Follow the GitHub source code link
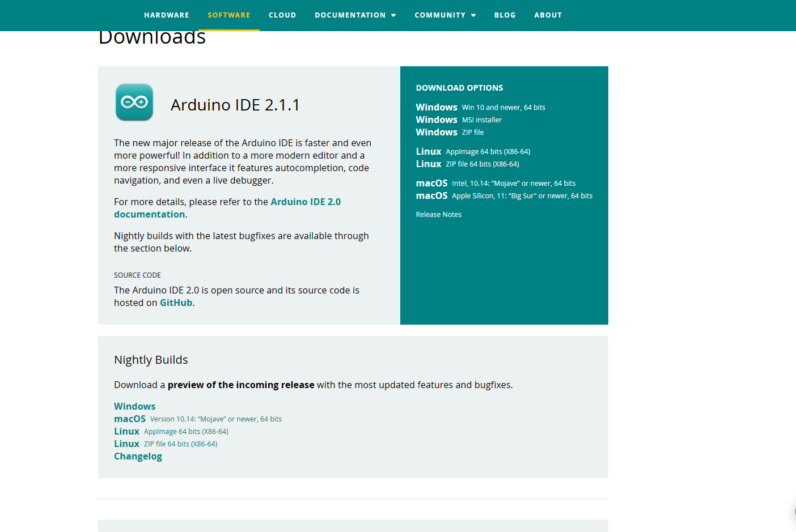Viewport: 796px width, 532px height. [x=176, y=303]
